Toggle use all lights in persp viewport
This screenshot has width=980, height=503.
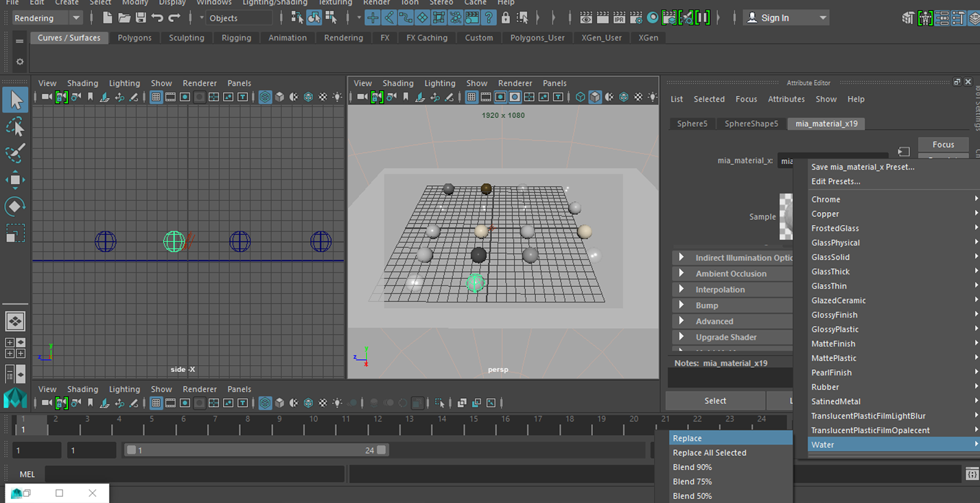coord(653,97)
